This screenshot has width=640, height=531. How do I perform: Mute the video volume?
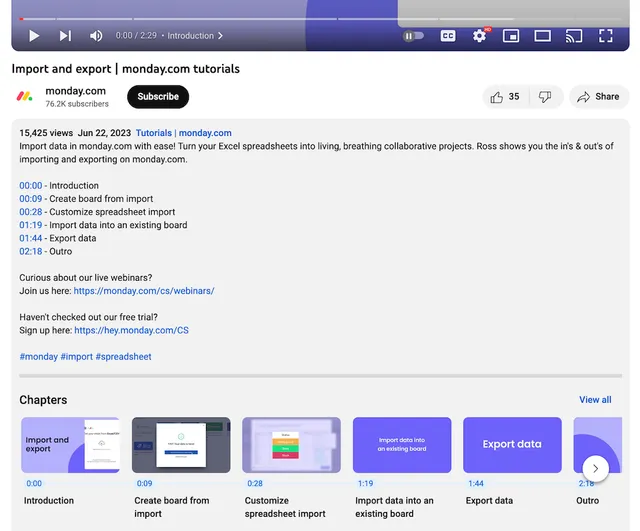pyautogui.click(x=96, y=36)
